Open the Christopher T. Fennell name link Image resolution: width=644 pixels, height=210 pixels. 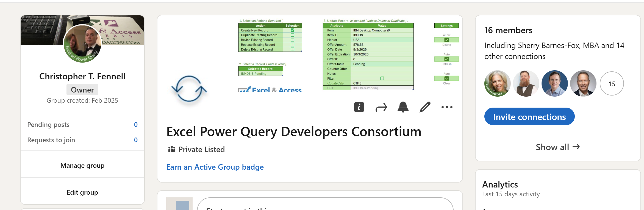point(82,76)
